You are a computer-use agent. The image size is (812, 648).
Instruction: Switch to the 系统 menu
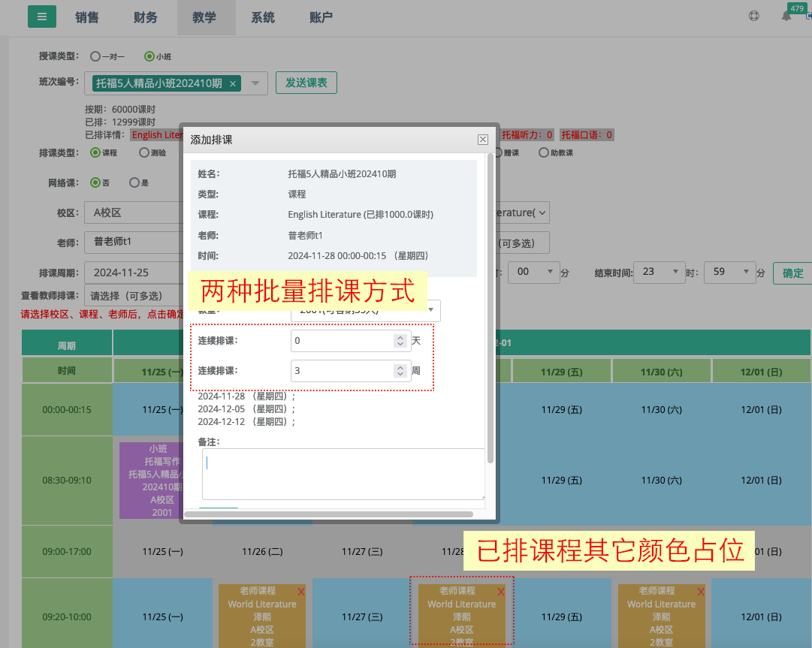click(263, 17)
